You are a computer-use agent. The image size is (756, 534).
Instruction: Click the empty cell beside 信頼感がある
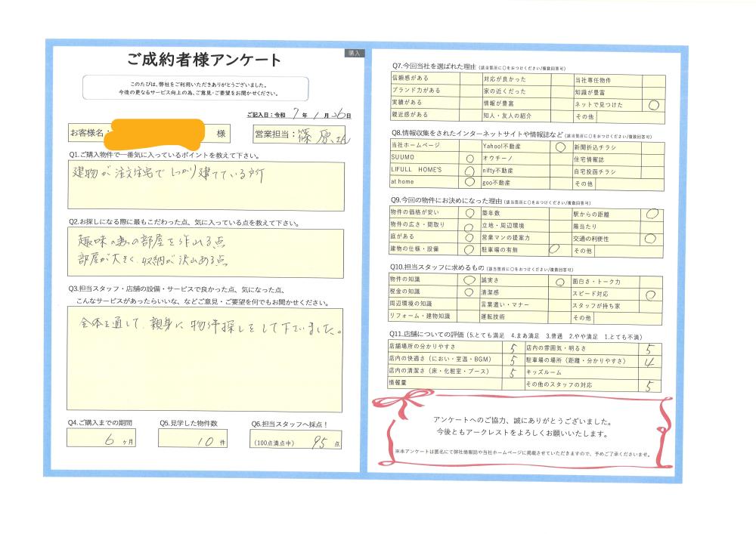(471, 79)
